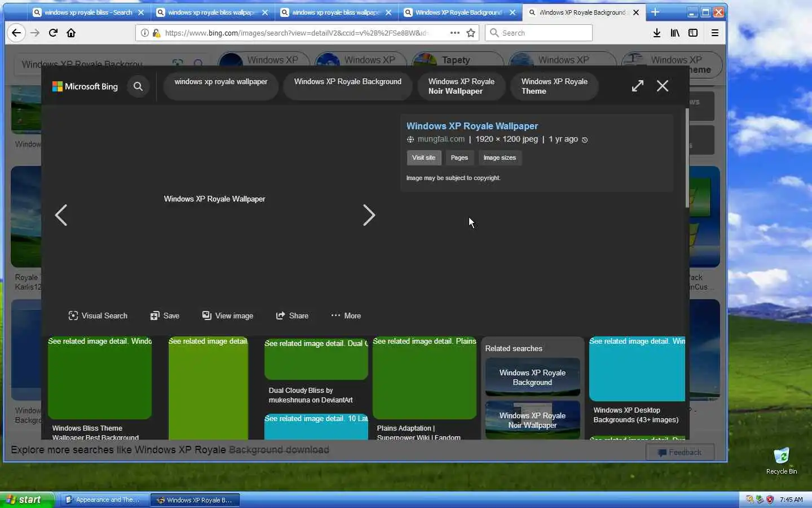The height and width of the screenshot is (508, 812).
Task: Run Visual Search on this image
Action: (98, 316)
